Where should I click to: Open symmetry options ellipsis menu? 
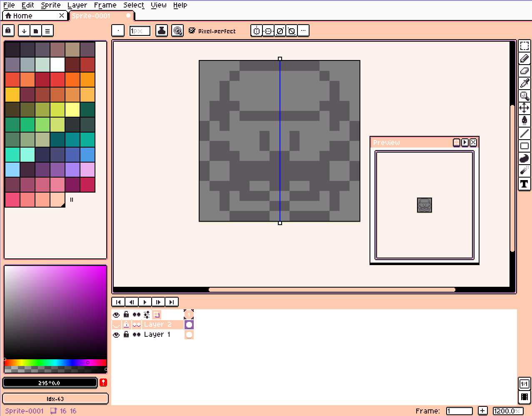pyautogui.click(x=303, y=31)
